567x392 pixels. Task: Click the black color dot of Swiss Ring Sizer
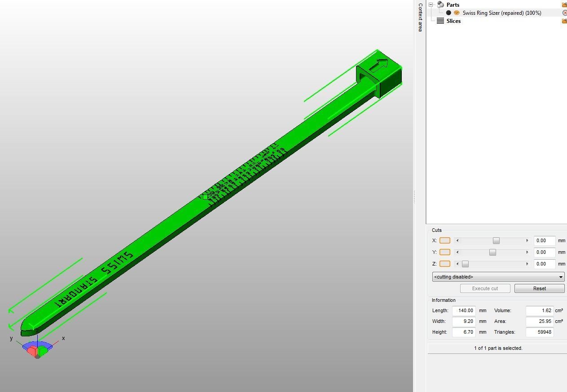click(448, 13)
